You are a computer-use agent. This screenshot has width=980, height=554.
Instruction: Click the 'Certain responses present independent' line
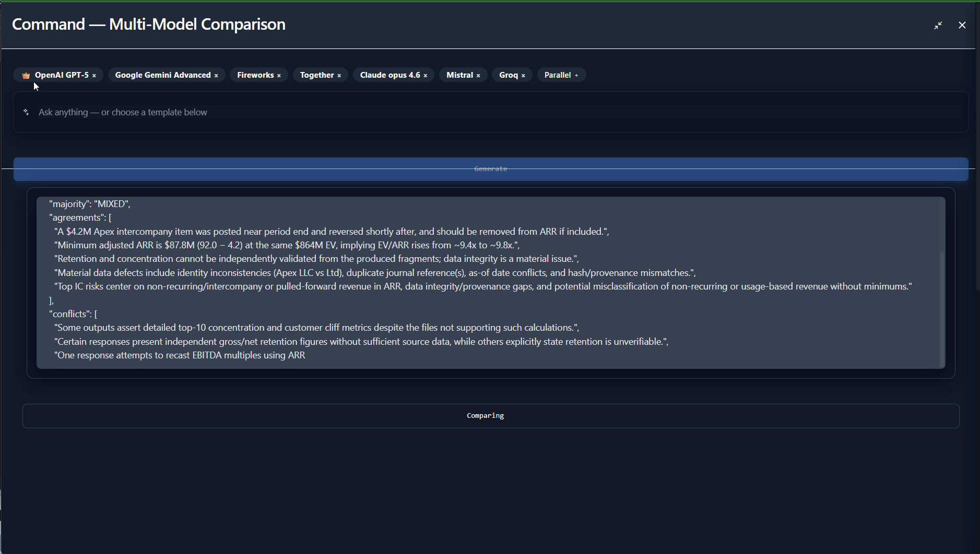pyautogui.click(x=361, y=342)
